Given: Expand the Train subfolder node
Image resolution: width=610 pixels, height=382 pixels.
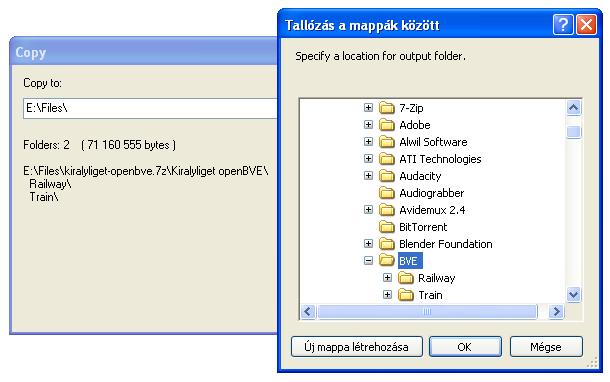Looking at the screenshot, I should pyautogui.click(x=387, y=294).
